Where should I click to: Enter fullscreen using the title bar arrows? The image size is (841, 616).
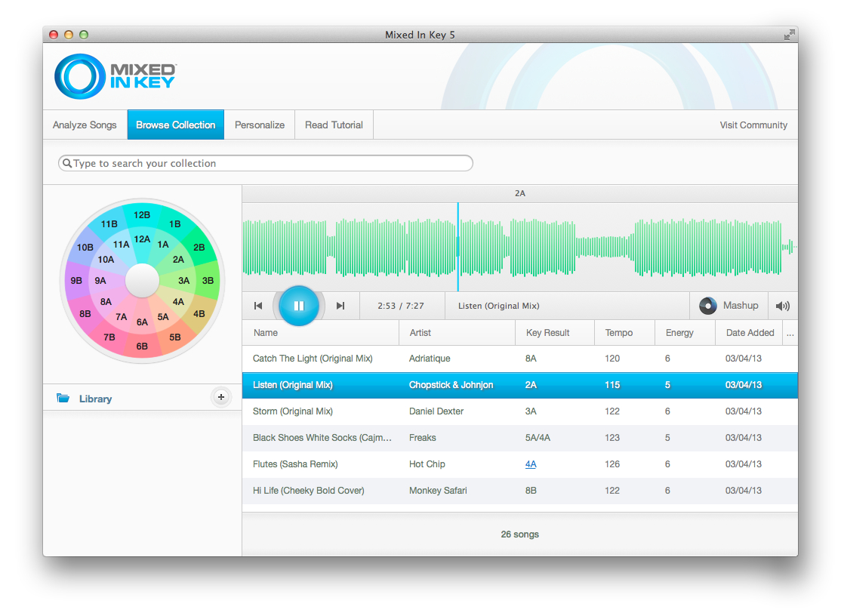pyautogui.click(x=789, y=35)
